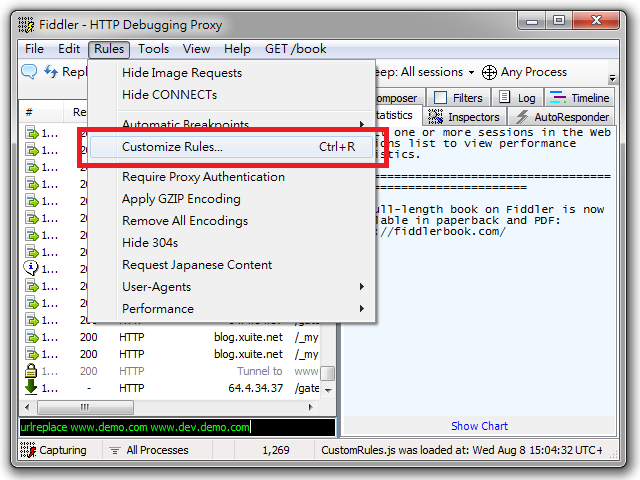Click the AutoResponder lightning icon

[x=522, y=117]
